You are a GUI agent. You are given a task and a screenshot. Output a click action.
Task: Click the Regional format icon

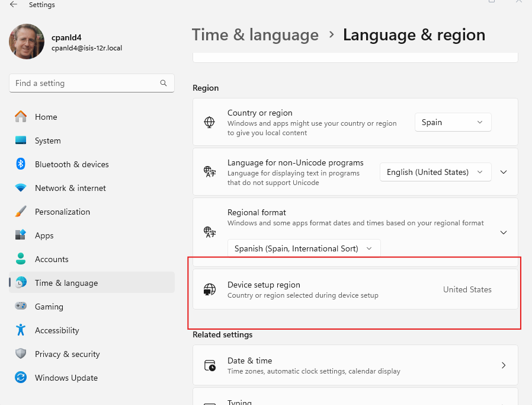[210, 232]
